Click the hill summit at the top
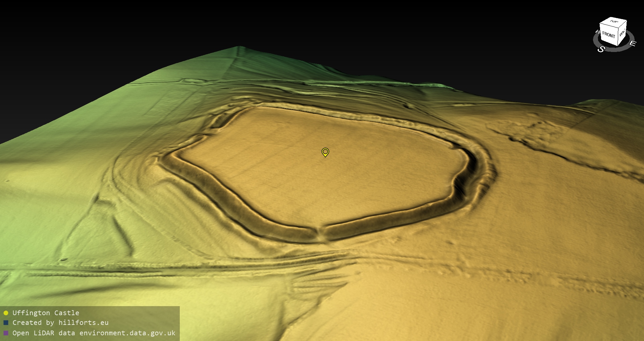The image size is (644, 341). [x=239, y=48]
